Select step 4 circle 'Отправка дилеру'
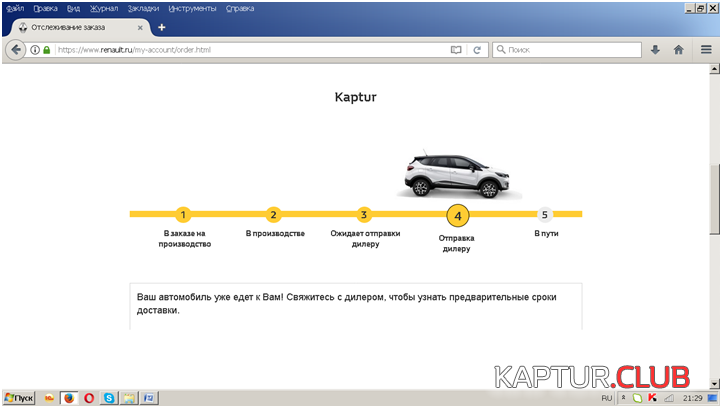This screenshot has height=408, width=722. (x=457, y=215)
